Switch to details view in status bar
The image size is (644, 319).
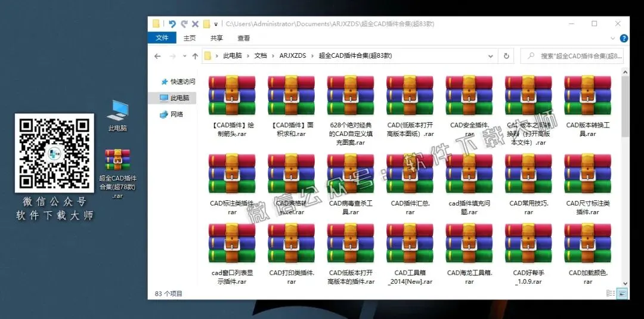611,293
